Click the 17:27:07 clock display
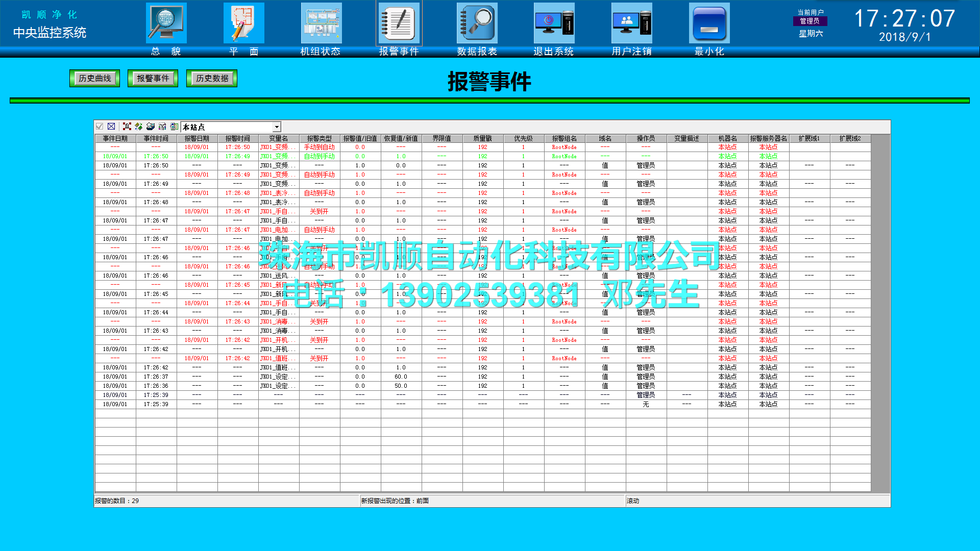 [904, 18]
